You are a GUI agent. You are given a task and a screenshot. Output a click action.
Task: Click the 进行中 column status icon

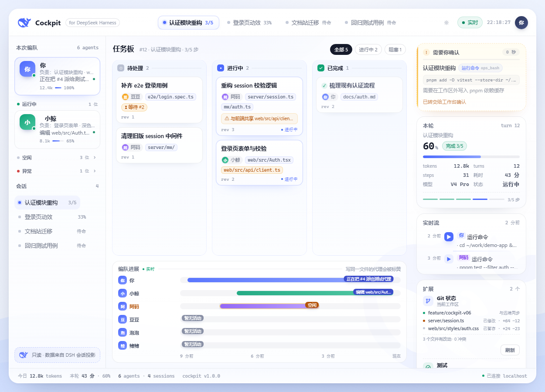(x=221, y=68)
